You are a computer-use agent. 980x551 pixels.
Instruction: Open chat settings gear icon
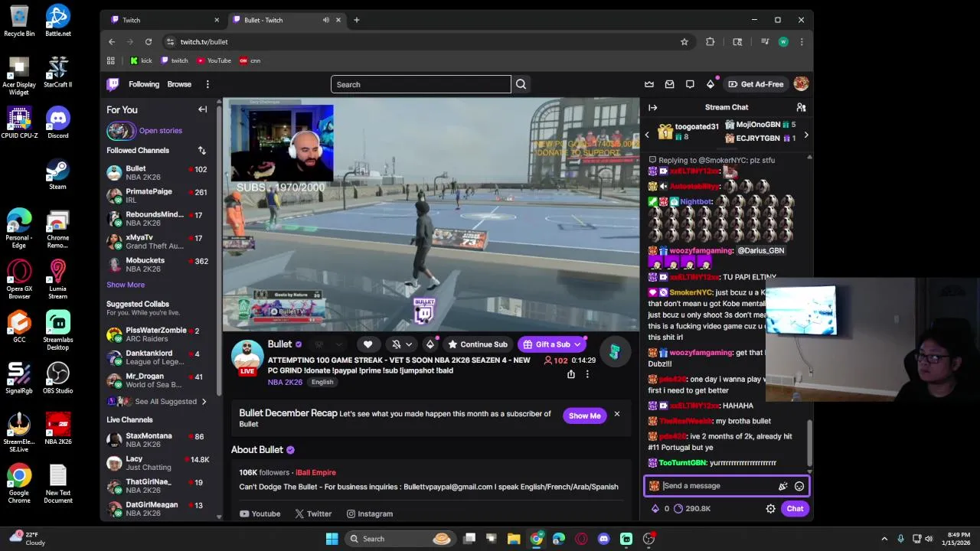(770, 509)
